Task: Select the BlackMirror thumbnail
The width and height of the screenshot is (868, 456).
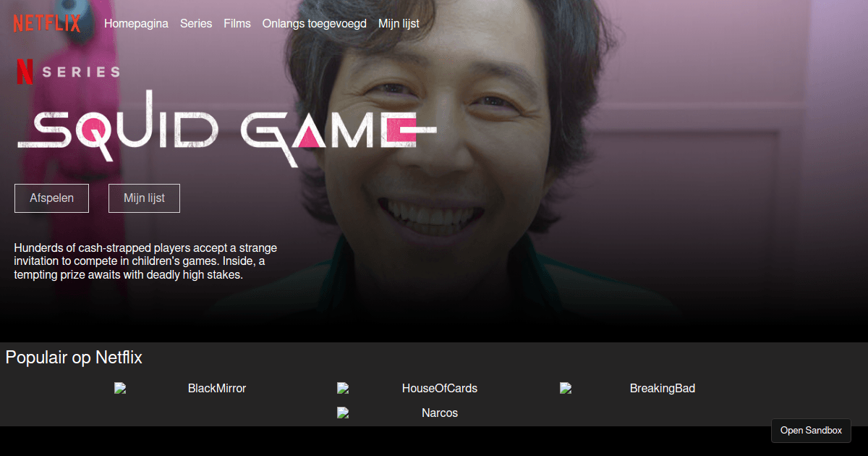Action: point(180,389)
